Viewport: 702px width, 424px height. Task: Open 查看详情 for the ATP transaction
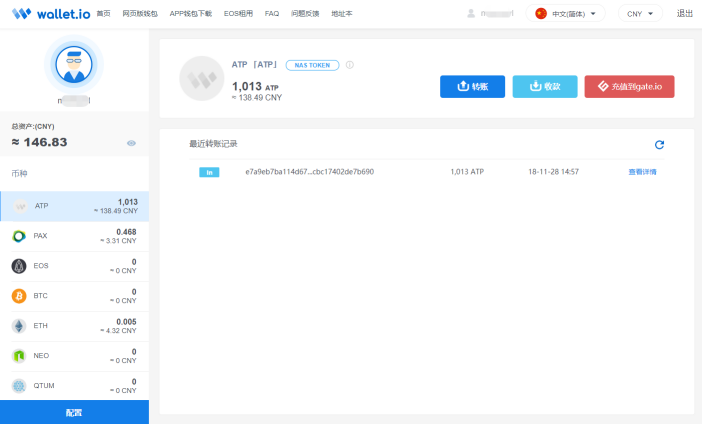642,172
